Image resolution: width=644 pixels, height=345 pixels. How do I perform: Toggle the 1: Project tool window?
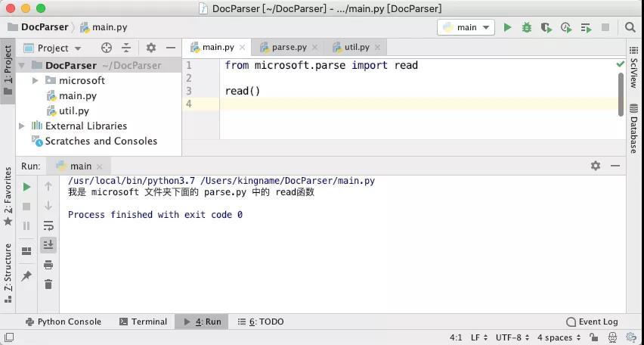point(8,70)
